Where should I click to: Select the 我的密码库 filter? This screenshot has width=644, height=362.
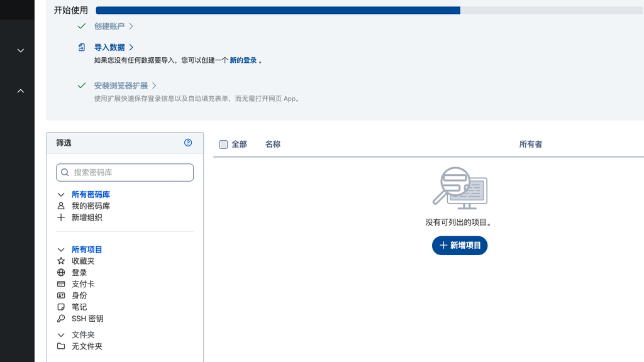[91, 206]
